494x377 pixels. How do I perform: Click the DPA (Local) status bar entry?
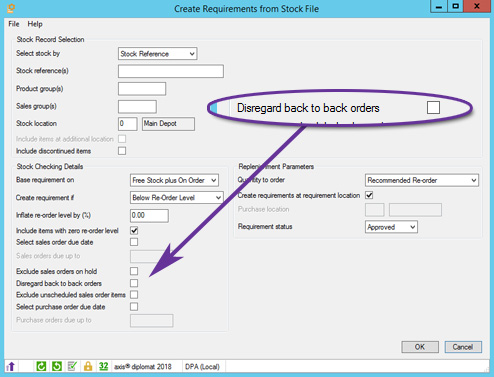click(202, 367)
